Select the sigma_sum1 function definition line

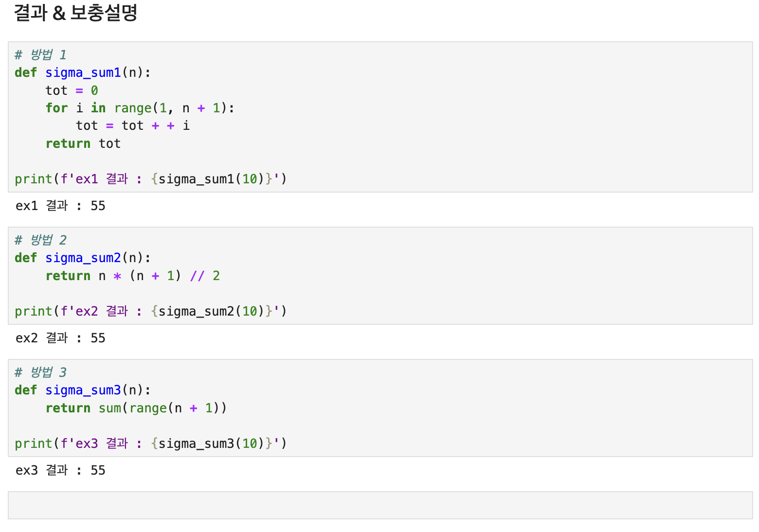pos(83,73)
